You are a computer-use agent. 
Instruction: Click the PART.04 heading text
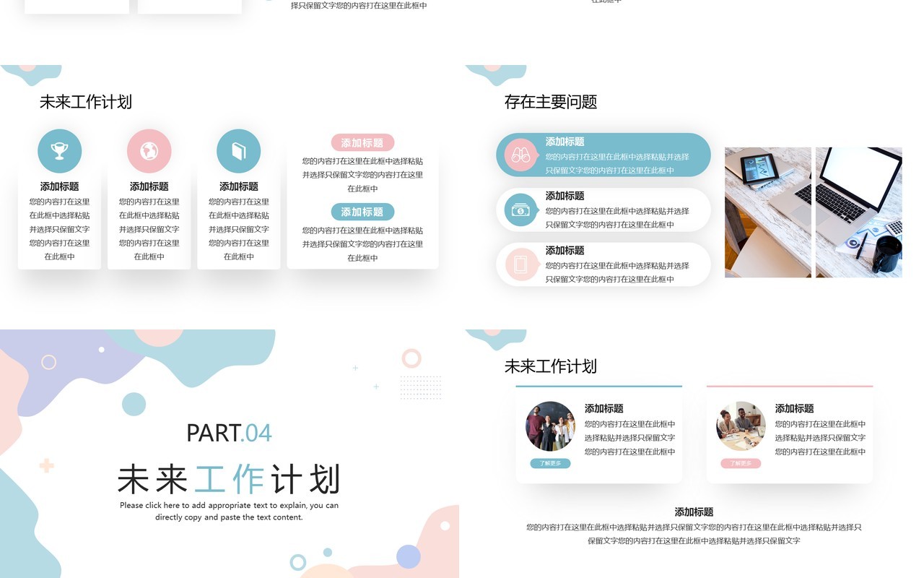click(x=229, y=433)
